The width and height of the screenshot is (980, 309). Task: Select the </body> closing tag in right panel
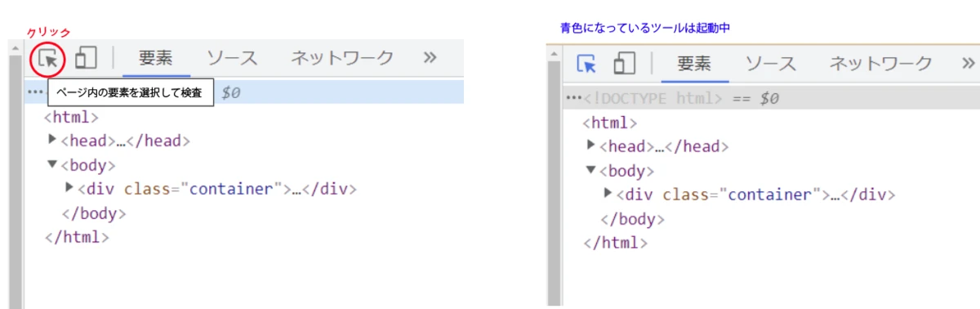coord(633,219)
